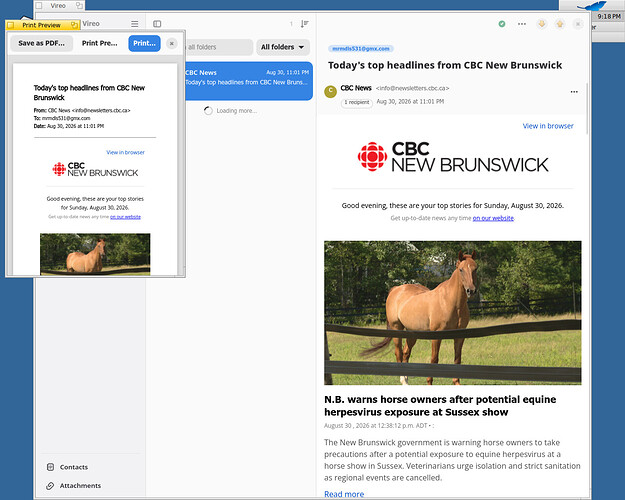Click the 9:18 PM clock
625x500 pixels.
609,16
